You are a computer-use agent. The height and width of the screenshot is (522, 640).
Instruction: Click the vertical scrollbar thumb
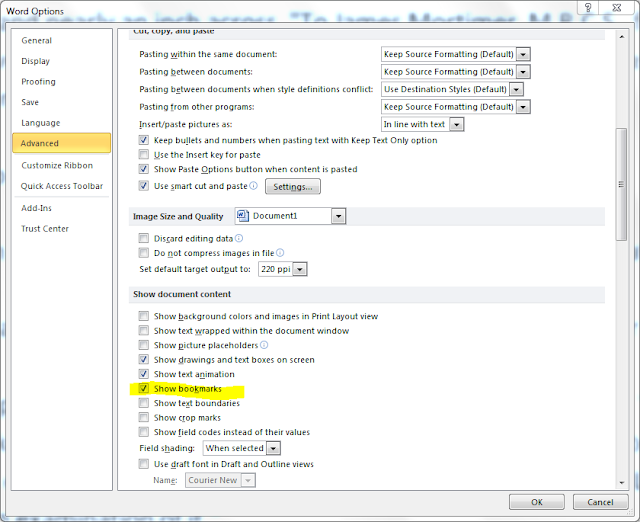[621, 184]
